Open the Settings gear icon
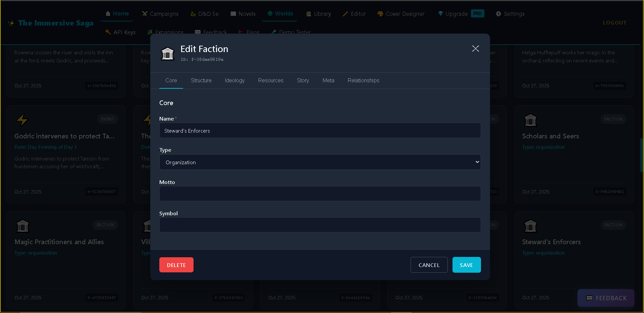Screen dimensions: 644x313 tap(499, 13)
